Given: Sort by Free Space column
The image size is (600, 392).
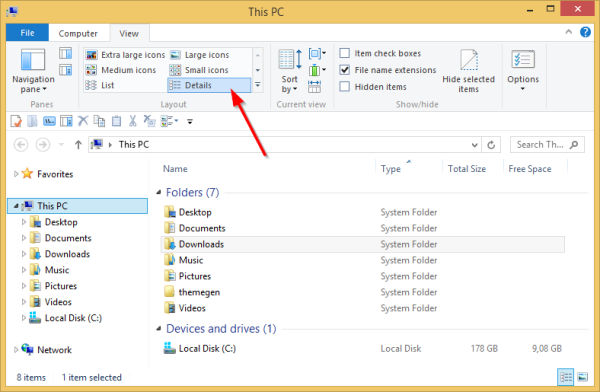Looking at the screenshot, I should pos(530,169).
